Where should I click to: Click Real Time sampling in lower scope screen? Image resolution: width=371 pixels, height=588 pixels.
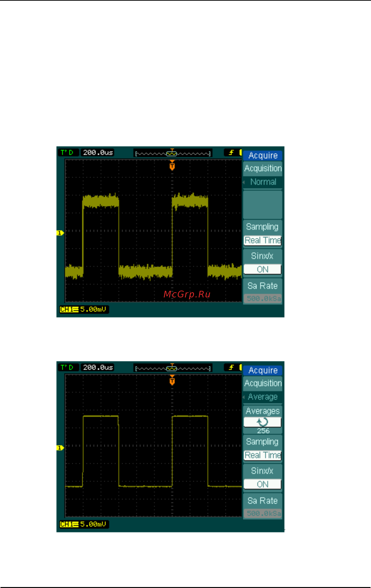[x=263, y=455]
